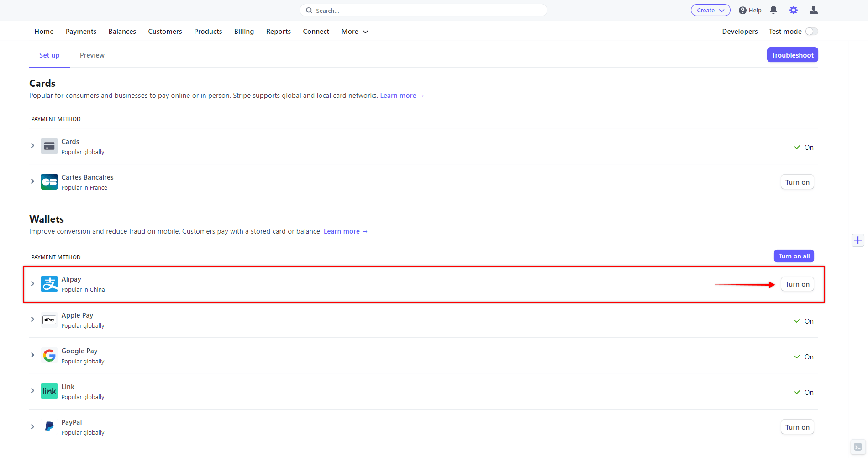Click the Alipay logo icon
This screenshot has height=458, width=868.
click(49, 284)
